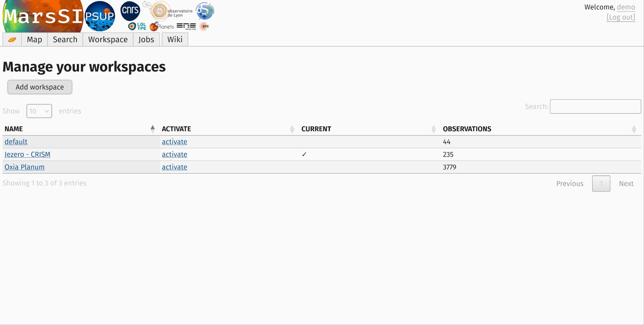Click the CNRS logo
This screenshot has height=325, width=644.
130,11
